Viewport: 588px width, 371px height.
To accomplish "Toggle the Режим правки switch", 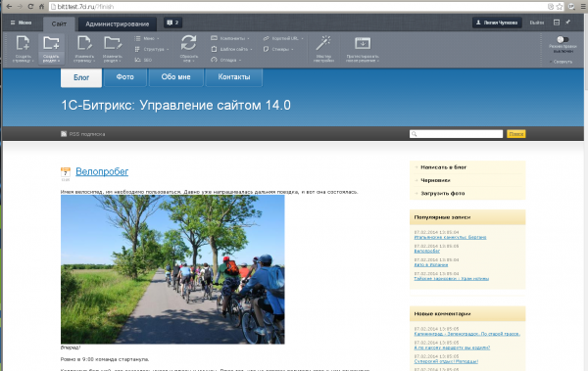I will [x=563, y=39].
